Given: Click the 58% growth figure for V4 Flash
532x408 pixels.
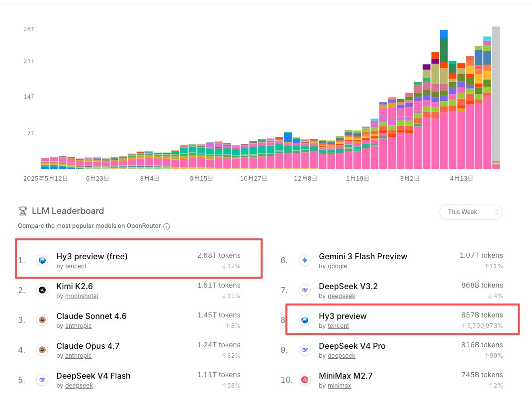Looking at the screenshot, I should pyautogui.click(x=231, y=386).
